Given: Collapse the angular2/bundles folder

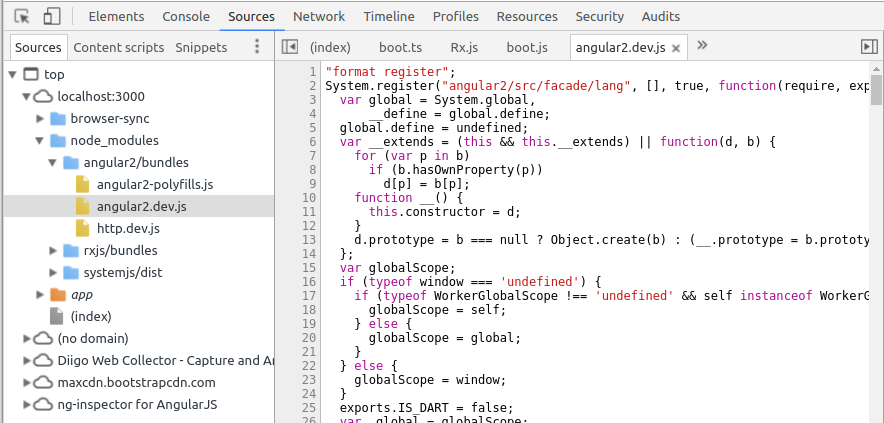Looking at the screenshot, I should [x=52, y=162].
